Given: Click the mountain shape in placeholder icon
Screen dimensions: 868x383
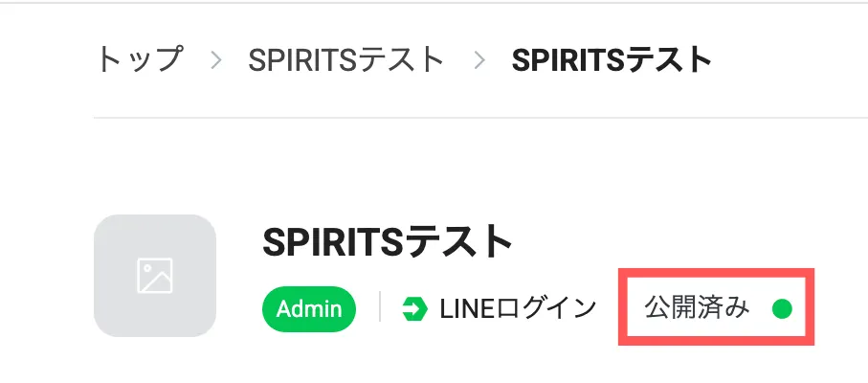Looking at the screenshot, I should click(x=157, y=282).
